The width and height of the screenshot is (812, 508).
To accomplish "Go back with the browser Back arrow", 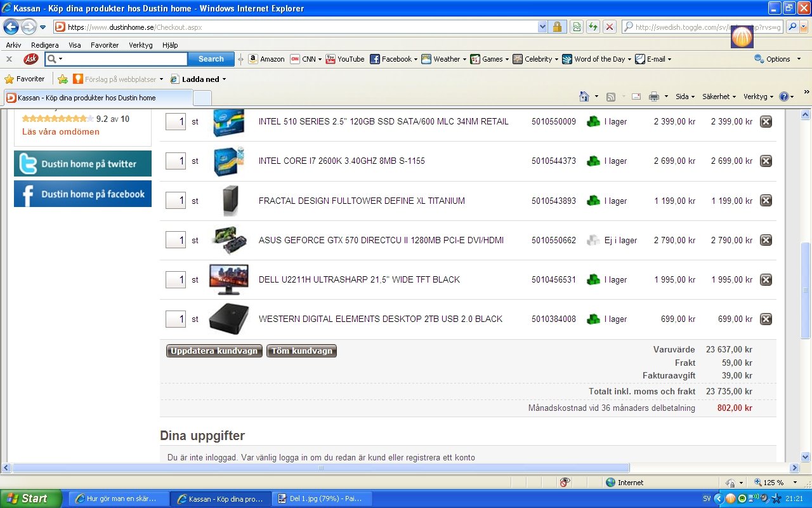I will (x=11, y=27).
